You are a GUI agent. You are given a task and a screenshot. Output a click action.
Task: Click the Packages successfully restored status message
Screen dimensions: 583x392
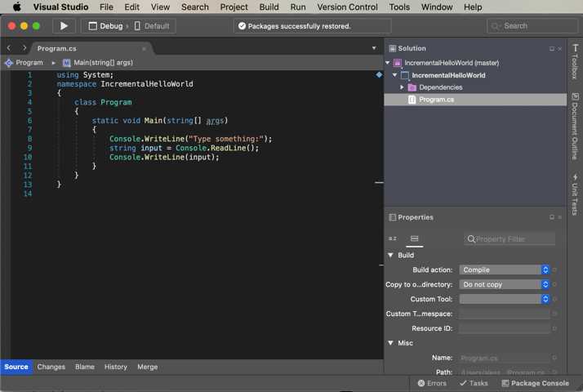pyautogui.click(x=300, y=26)
